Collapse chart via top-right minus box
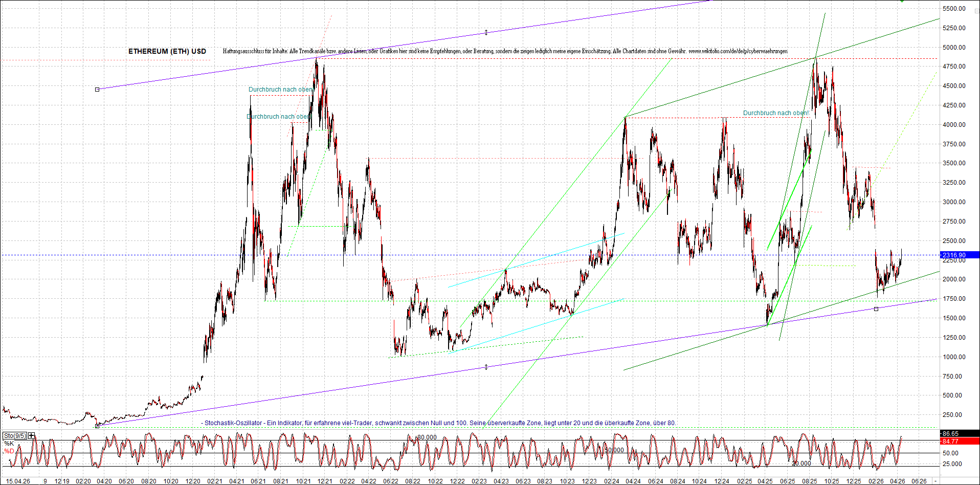This screenshot has width=980, height=485. [x=976, y=11]
